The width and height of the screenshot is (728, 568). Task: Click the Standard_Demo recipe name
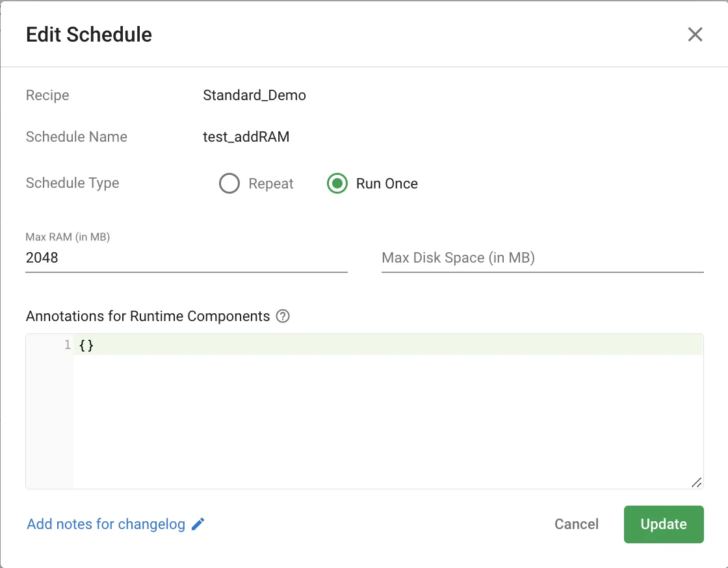(x=254, y=96)
